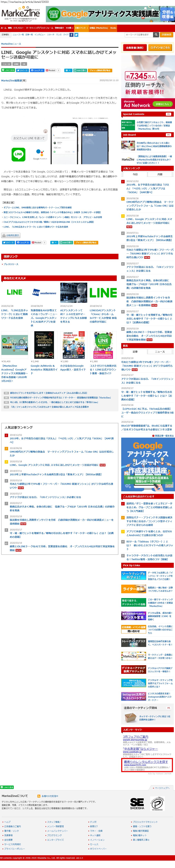This screenshot has width=175, height=868.
Task: Click the Special Contents 小売業 digital shift thumbnail
Action: (x=128, y=125)
